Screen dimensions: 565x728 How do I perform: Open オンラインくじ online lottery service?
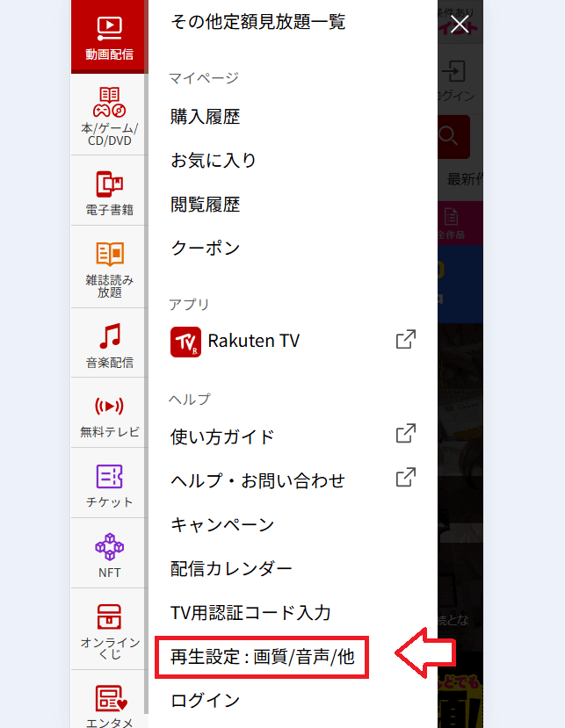[109, 630]
